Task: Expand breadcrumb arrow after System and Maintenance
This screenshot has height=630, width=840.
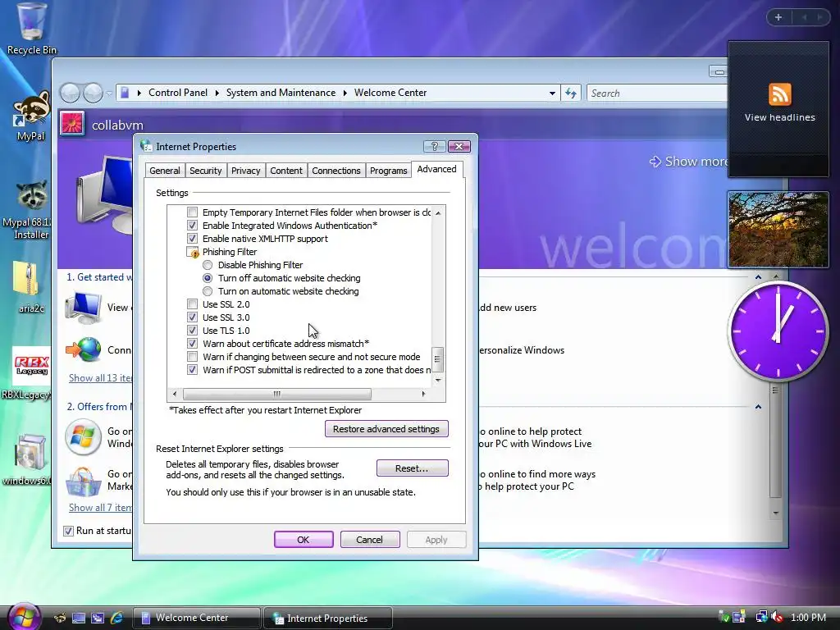Action: 345,94
